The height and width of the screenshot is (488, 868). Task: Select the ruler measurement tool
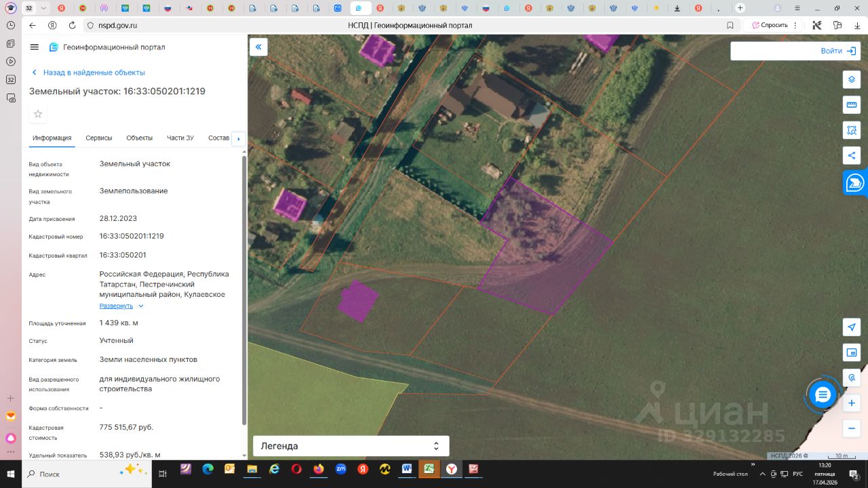click(851, 105)
